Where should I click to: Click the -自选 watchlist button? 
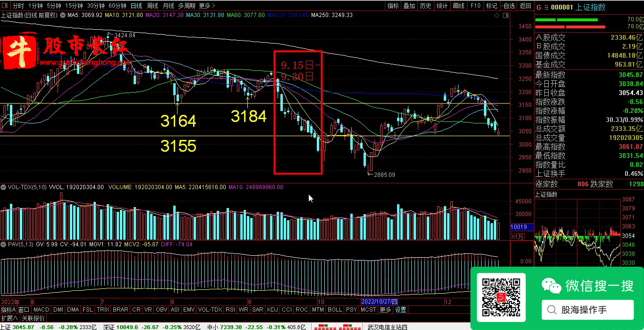[508, 6]
